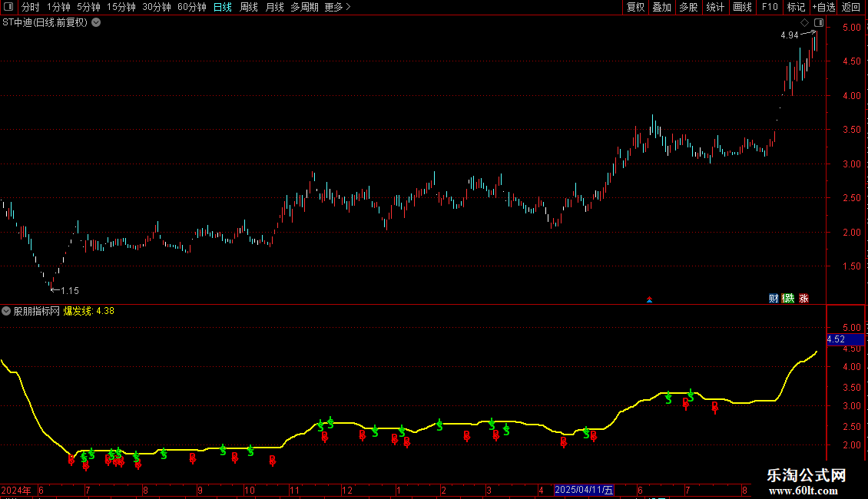Screen dimensions: 868x499
Task: Activate 画线 drawing tools
Action: [742, 7]
